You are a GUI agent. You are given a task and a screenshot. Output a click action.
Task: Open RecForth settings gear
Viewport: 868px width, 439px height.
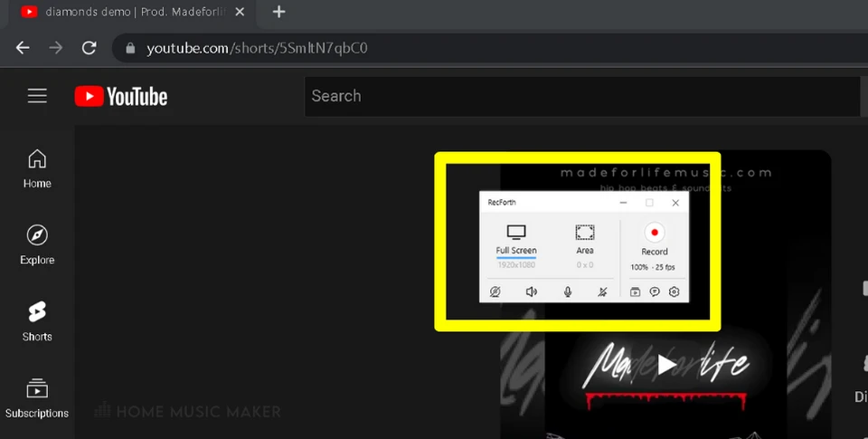click(x=674, y=291)
